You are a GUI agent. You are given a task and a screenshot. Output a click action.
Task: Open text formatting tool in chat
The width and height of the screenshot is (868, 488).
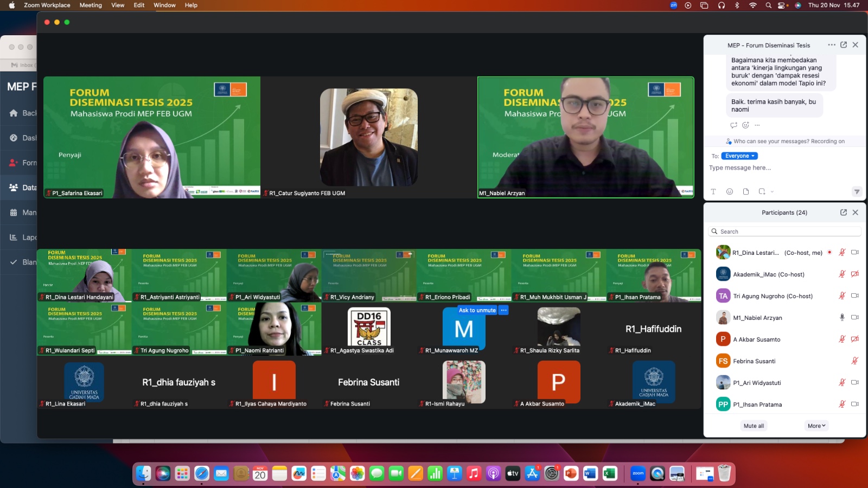(x=713, y=191)
